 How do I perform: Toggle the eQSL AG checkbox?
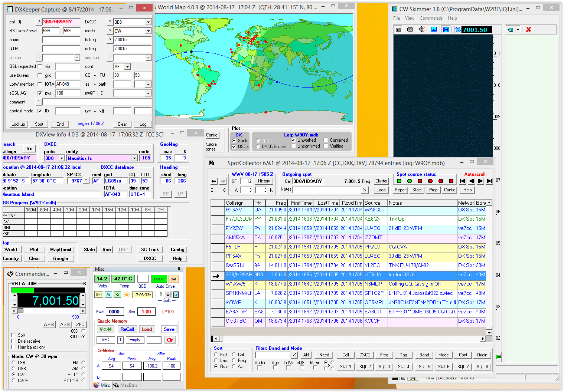40,93
